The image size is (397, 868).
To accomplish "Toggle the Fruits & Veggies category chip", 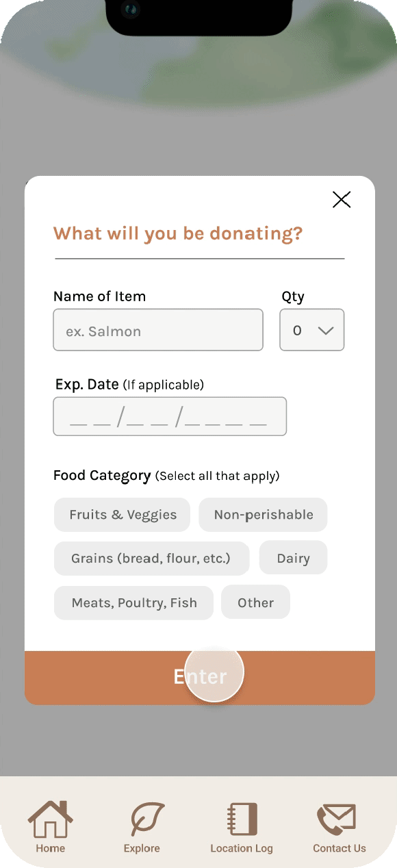I will coord(123,515).
